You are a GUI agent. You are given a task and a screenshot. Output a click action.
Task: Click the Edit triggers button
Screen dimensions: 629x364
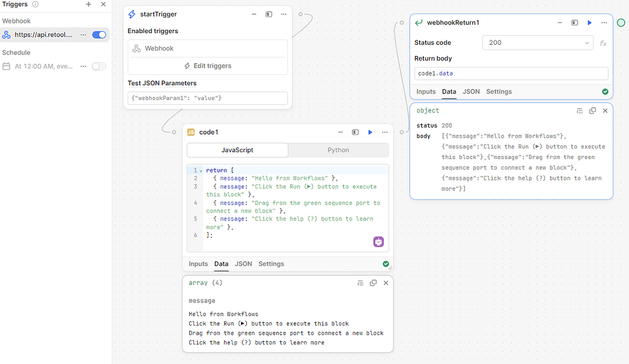tap(208, 66)
